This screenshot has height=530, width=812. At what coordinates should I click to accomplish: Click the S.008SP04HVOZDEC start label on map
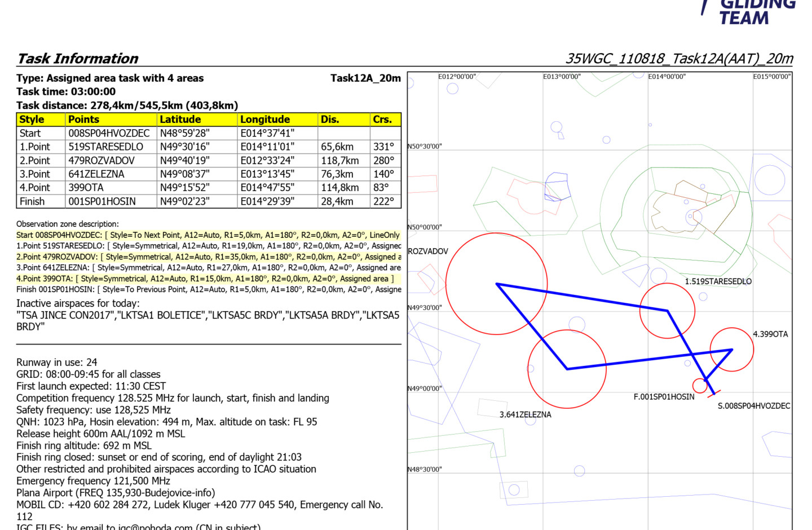tap(753, 406)
